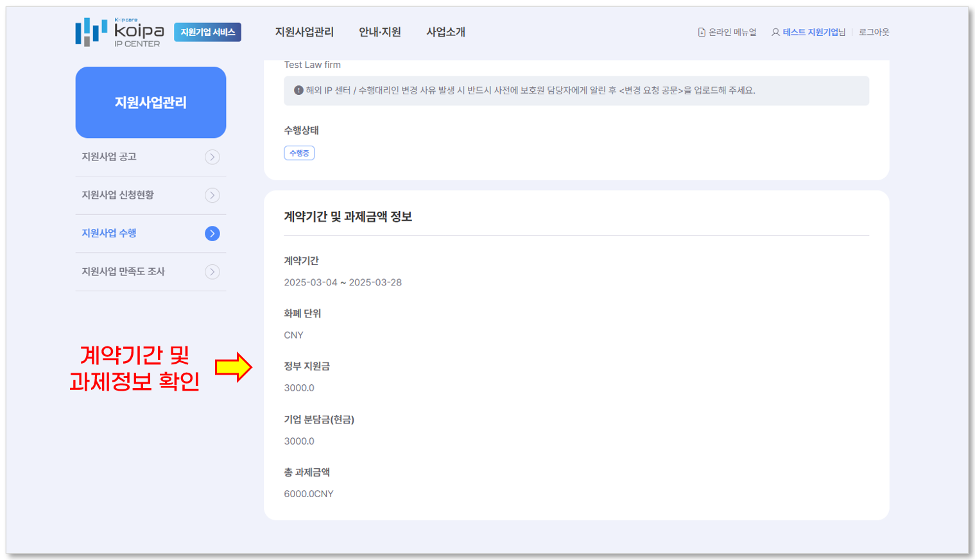Click the 수행중 status badge

click(299, 153)
